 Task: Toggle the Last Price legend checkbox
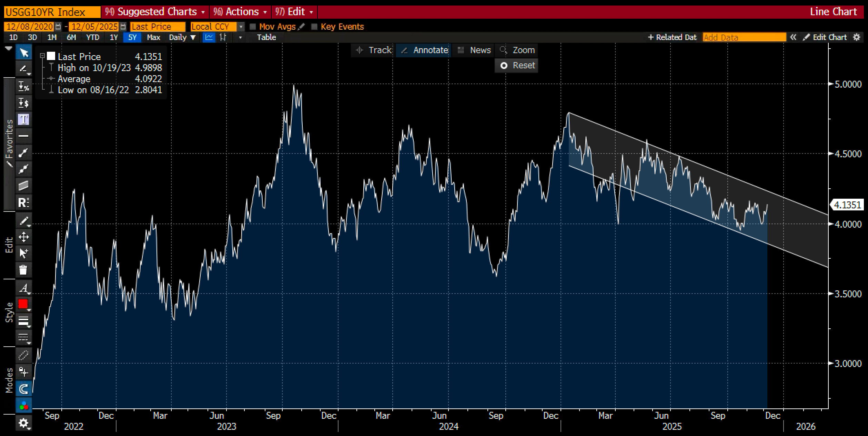pos(51,56)
